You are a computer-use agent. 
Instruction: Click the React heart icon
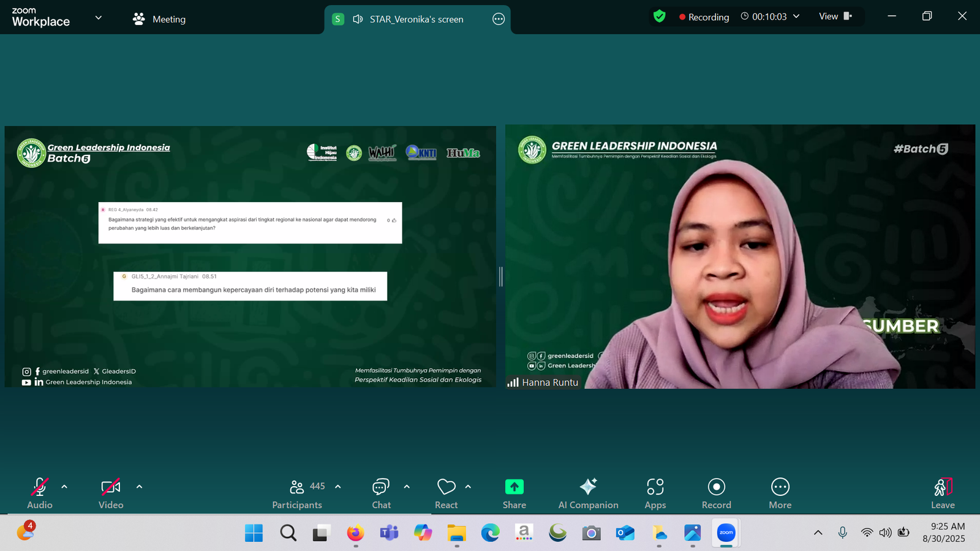(446, 493)
